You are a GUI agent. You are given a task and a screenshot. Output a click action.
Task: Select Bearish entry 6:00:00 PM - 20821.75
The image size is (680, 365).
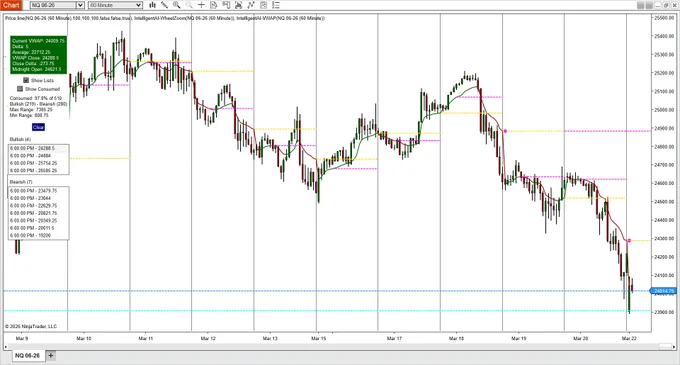39,213
